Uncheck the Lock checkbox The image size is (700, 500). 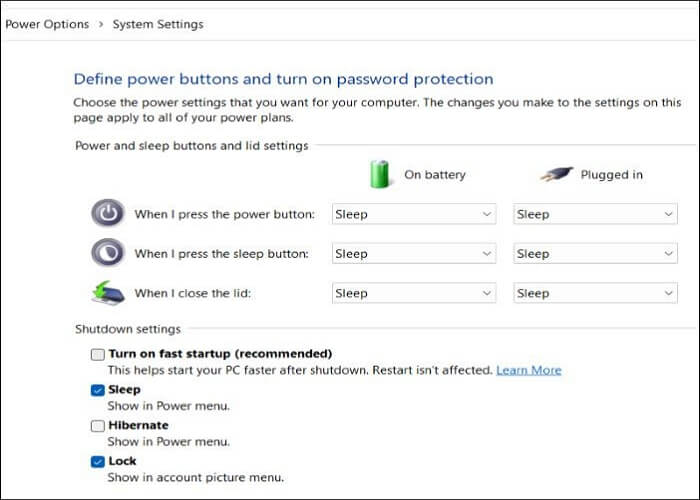[x=97, y=461]
